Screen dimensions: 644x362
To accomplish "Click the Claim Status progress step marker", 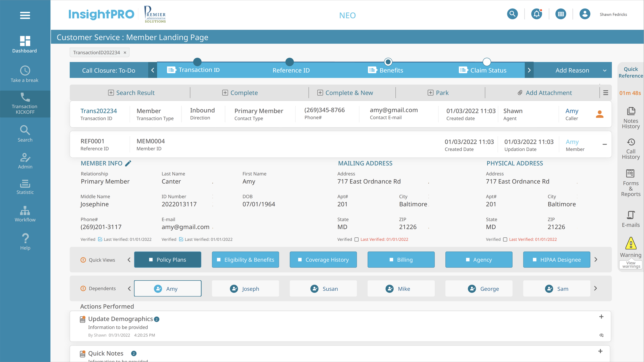I will click(x=487, y=62).
